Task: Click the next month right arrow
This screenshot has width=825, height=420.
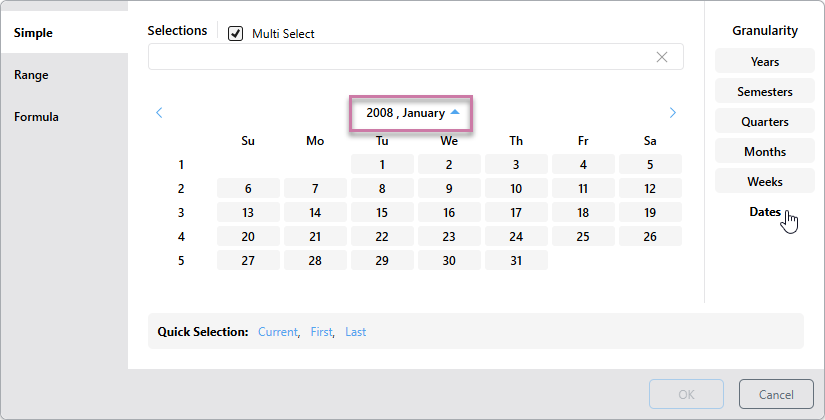Action: [x=672, y=113]
